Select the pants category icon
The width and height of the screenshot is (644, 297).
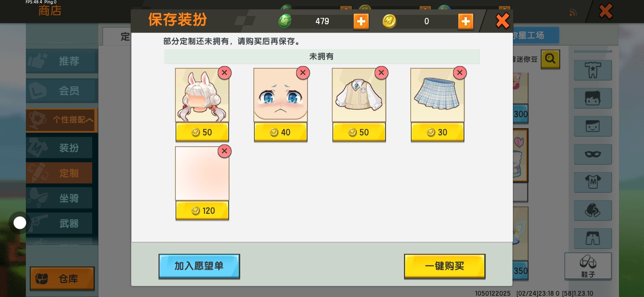tap(593, 238)
